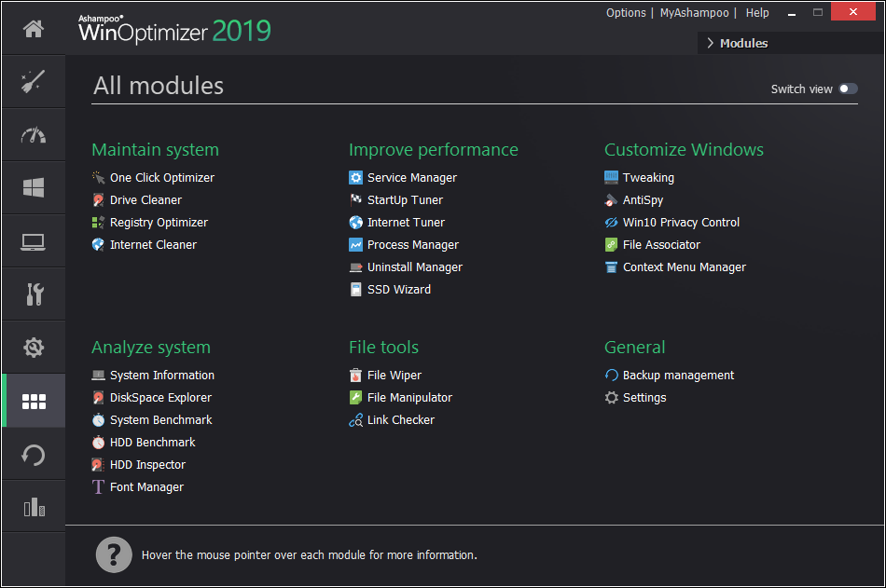Click the Tweaking module icon

pyautogui.click(x=611, y=177)
